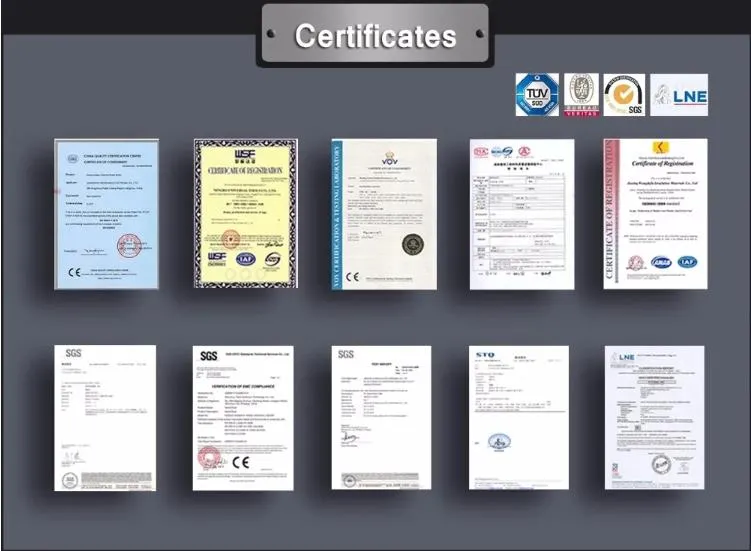Click dark round seal on VOV certificate
This screenshot has height=551, width=751.
point(412,244)
